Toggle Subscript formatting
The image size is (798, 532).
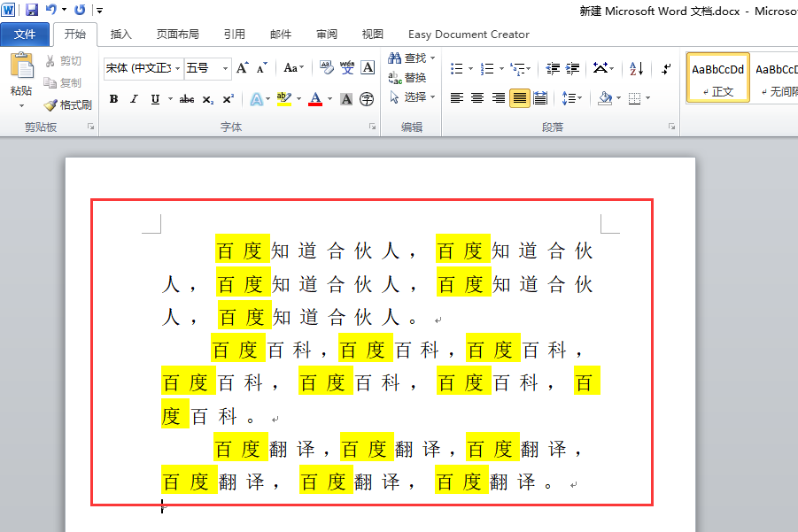[207, 99]
